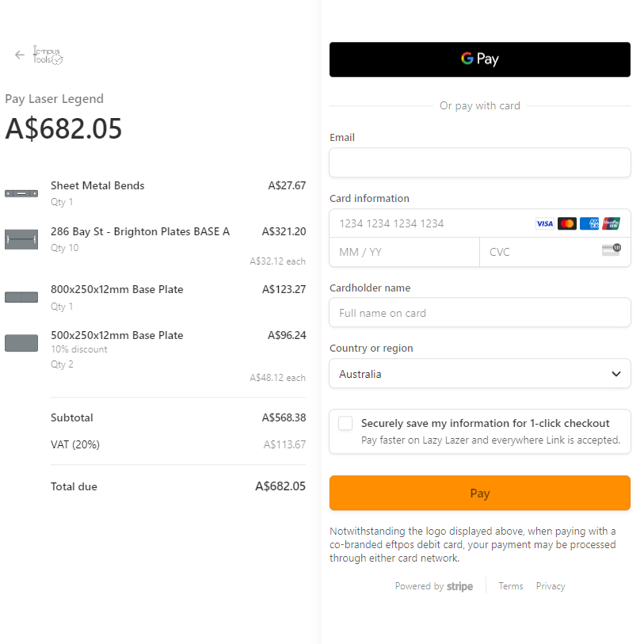
Task: Click the Or pay with card text
Action: coord(480,106)
